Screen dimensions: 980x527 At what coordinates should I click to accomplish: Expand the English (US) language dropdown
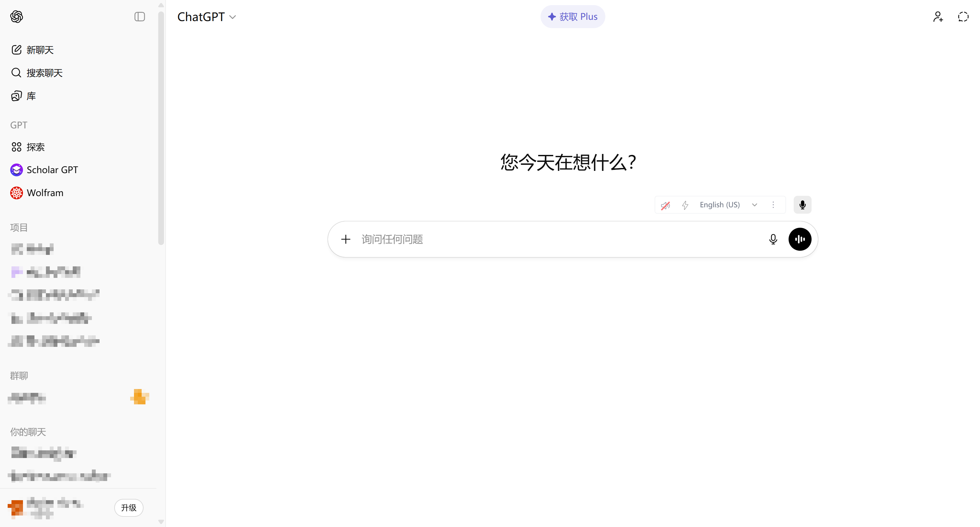point(754,204)
